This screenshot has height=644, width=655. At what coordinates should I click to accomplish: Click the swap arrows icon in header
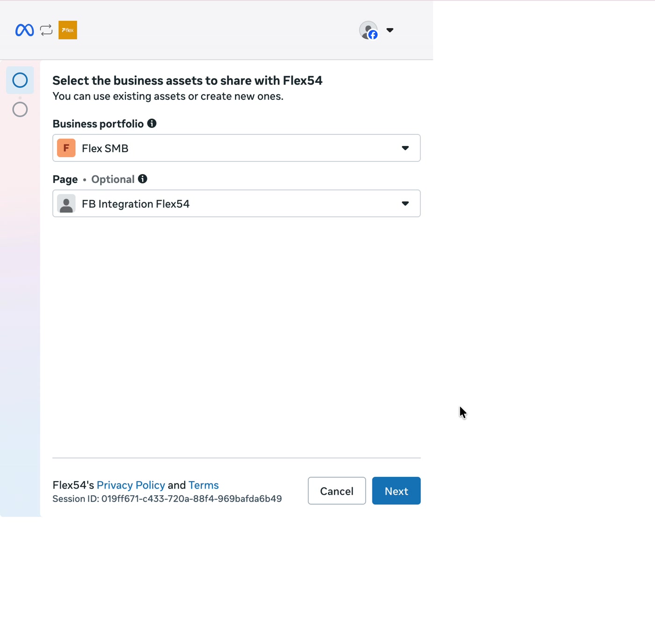pyautogui.click(x=46, y=30)
